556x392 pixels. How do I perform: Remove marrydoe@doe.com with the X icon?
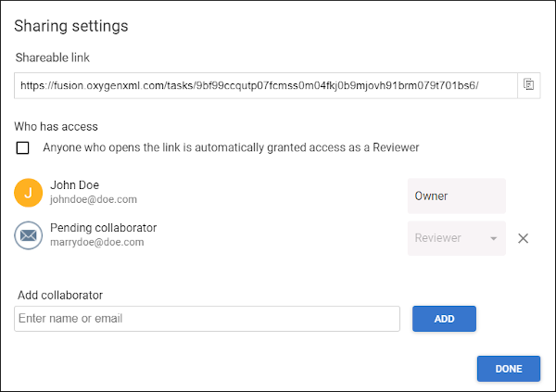coord(523,238)
